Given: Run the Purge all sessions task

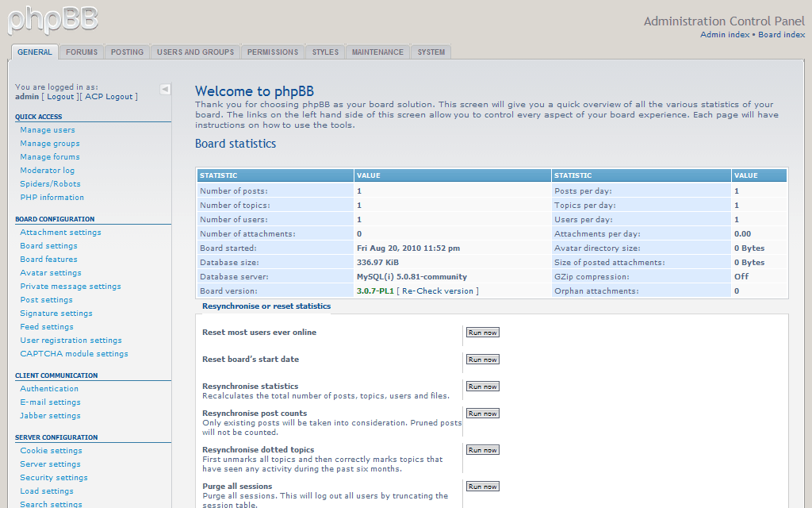Looking at the screenshot, I should tap(482, 486).
